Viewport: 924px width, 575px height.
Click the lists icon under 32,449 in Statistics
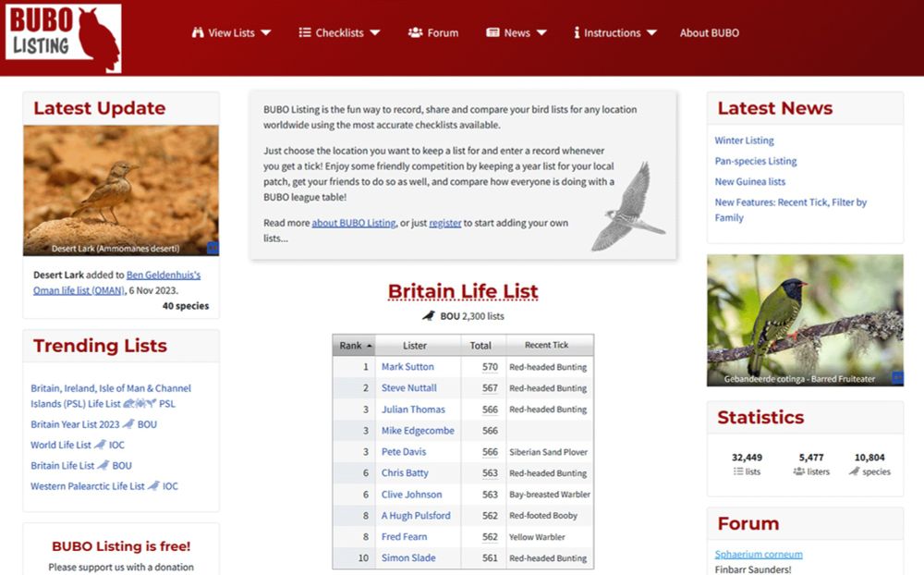[738, 471]
